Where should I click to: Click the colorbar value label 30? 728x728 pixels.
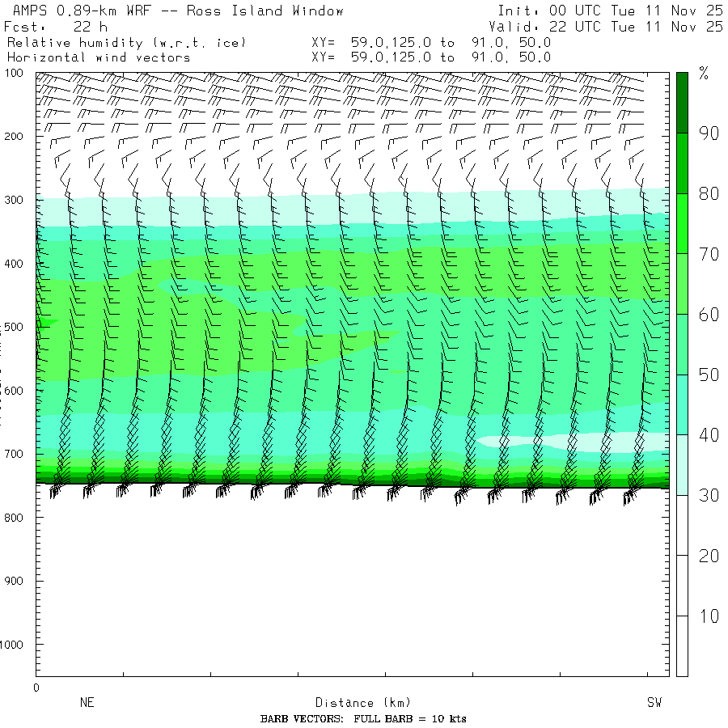709,496
